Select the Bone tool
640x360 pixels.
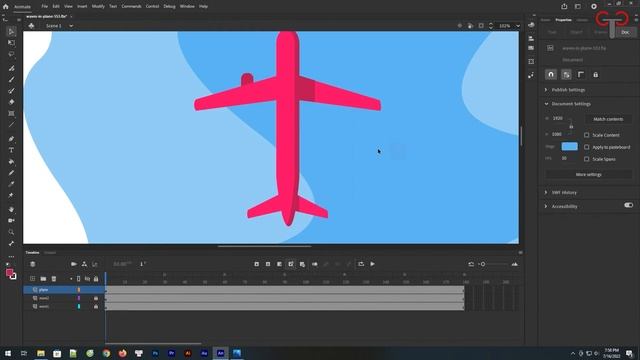[11, 243]
